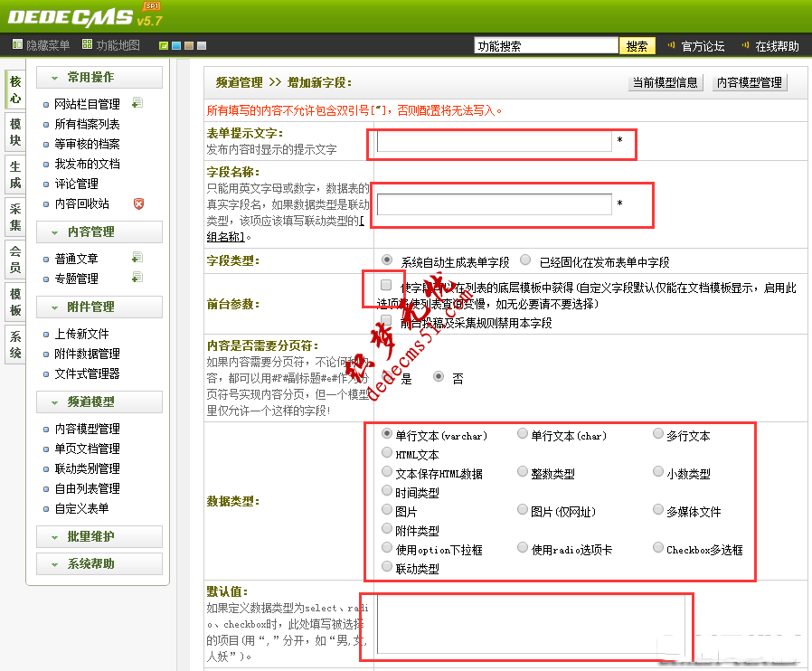Click the red clear icon beside 内容回收站
812x671 pixels.
[x=139, y=204]
